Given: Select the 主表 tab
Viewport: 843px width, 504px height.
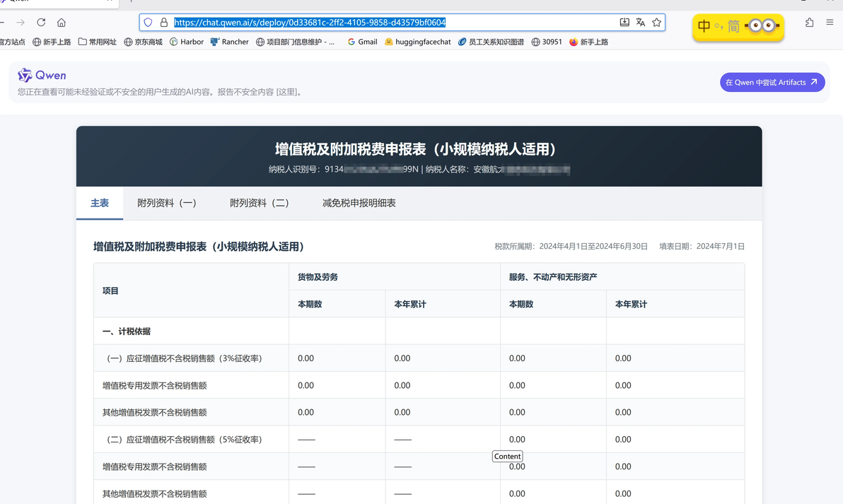Looking at the screenshot, I should (x=100, y=203).
